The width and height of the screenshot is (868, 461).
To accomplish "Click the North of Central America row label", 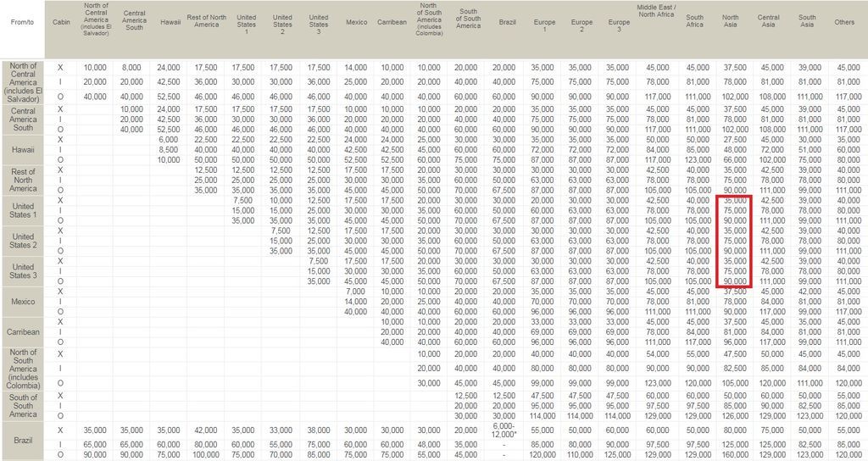I will click(23, 82).
